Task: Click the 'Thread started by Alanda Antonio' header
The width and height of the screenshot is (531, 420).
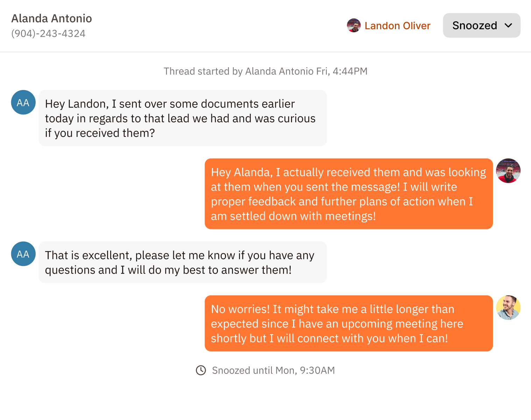Action: coord(265,71)
